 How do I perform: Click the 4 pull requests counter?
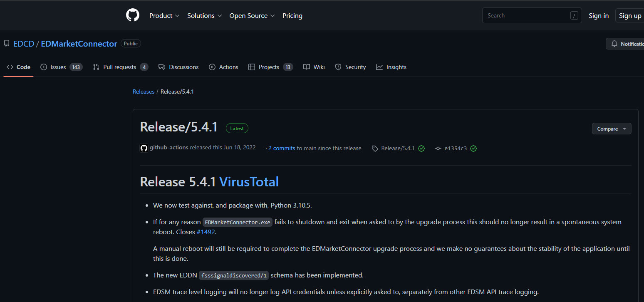144,67
